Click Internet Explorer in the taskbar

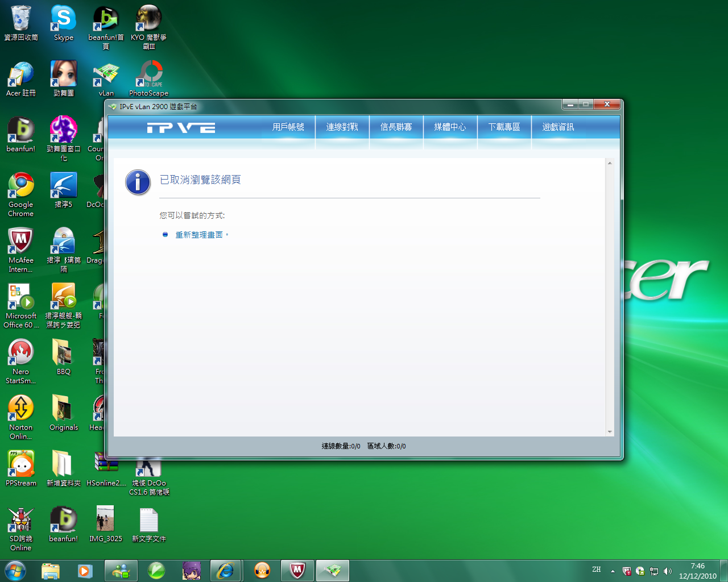pyautogui.click(x=226, y=570)
